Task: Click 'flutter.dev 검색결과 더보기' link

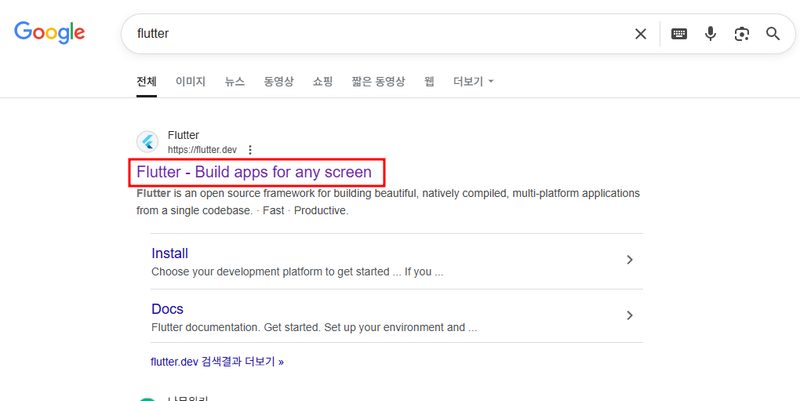Action: click(217, 361)
